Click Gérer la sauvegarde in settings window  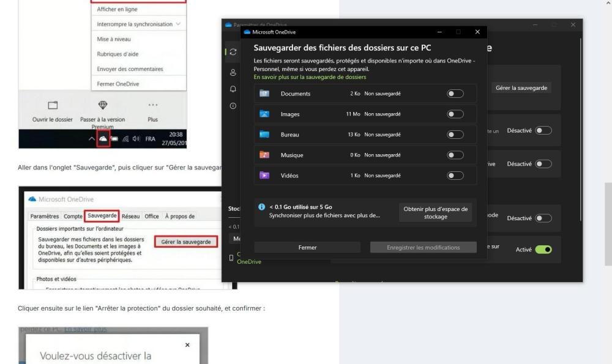click(521, 87)
